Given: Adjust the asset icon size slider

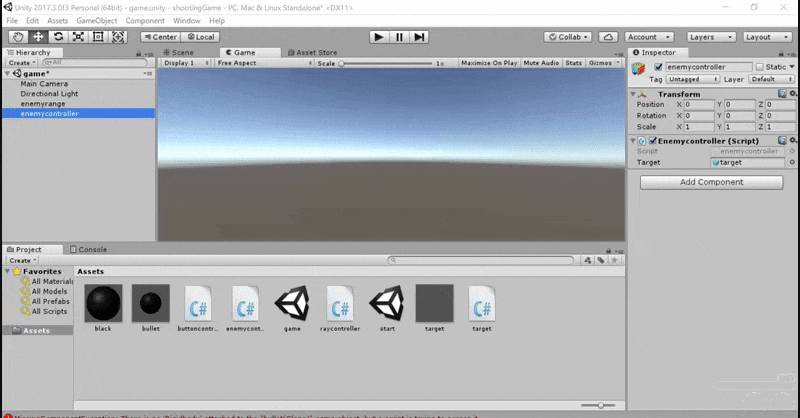Looking at the screenshot, I should (x=598, y=405).
